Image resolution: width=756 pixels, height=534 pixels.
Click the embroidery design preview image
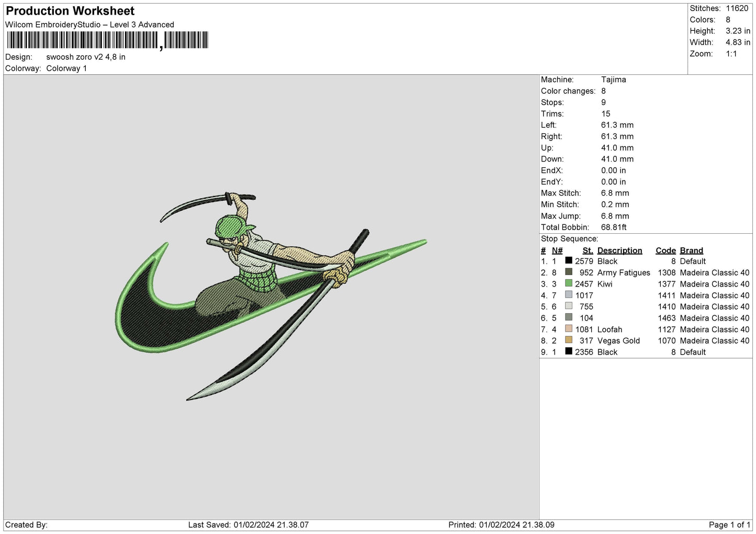(271, 296)
